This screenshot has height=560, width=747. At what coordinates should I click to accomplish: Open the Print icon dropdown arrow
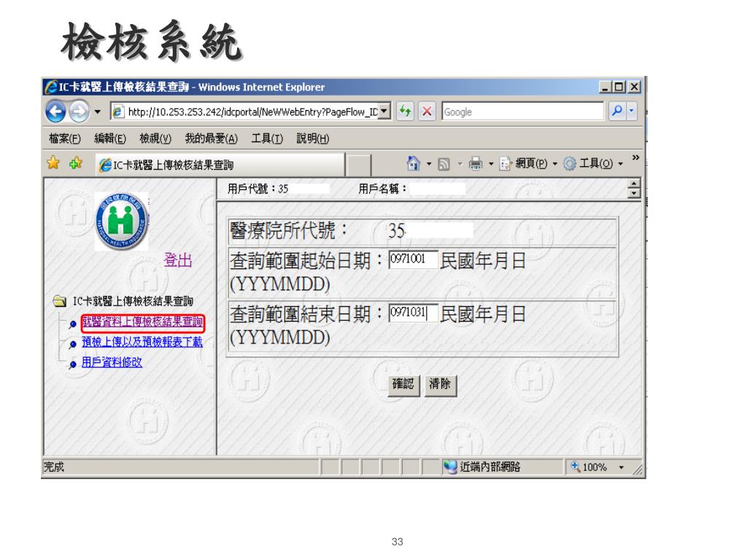(491, 164)
